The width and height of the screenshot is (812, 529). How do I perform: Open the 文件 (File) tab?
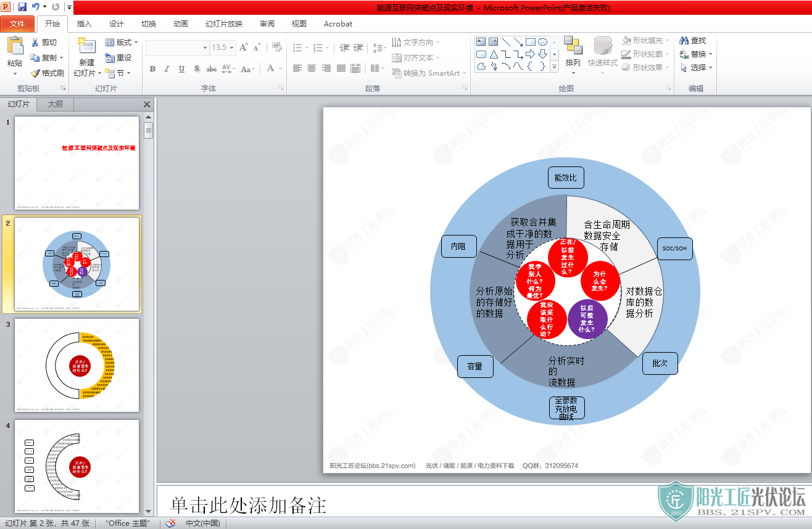17,23
